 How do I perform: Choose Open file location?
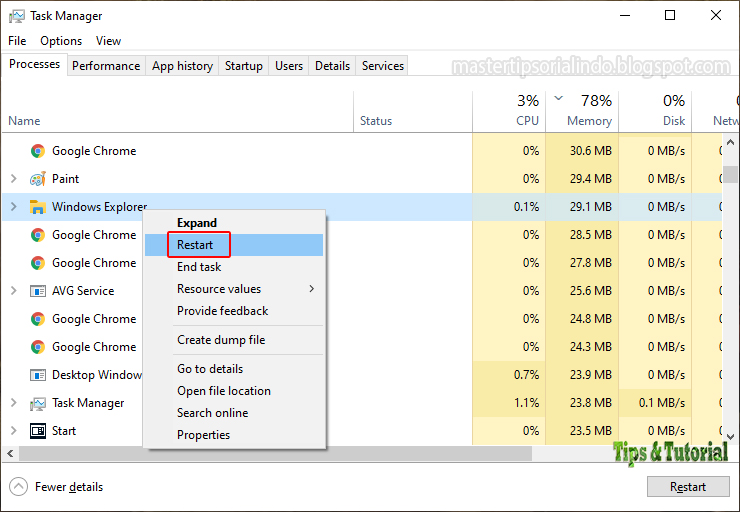(234, 391)
